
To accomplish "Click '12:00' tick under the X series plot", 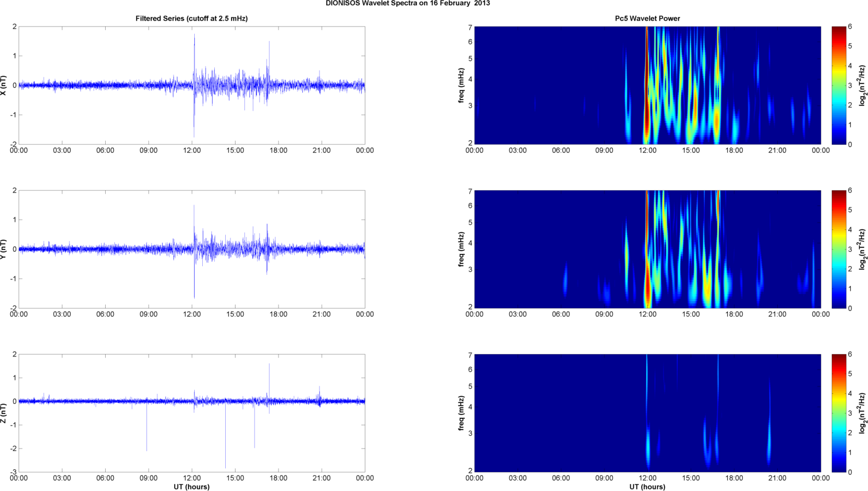I will coord(192,151).
